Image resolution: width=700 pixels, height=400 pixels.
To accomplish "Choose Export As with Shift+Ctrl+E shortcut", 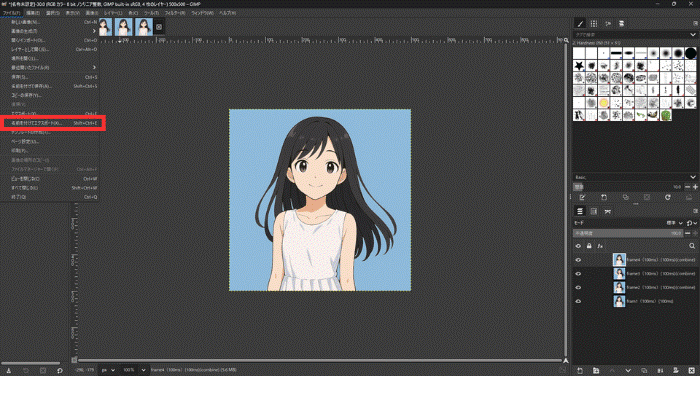I will click(53, 123).
